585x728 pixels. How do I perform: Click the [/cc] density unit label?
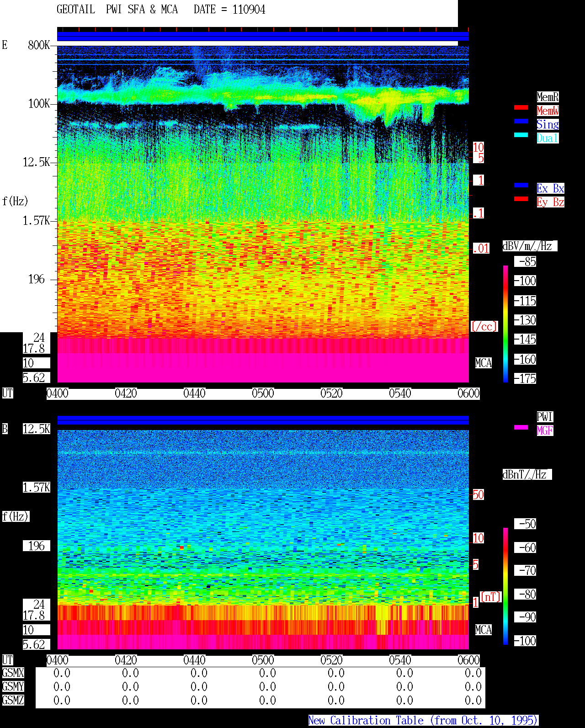484,326
